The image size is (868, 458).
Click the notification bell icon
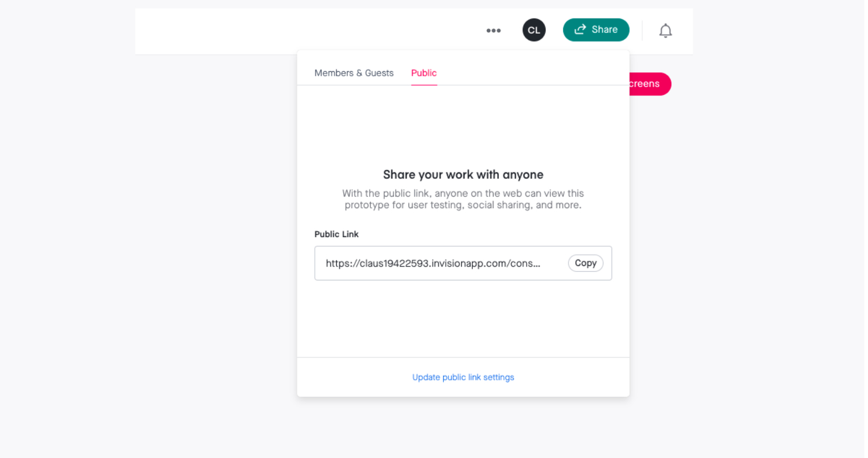point(665,31)
